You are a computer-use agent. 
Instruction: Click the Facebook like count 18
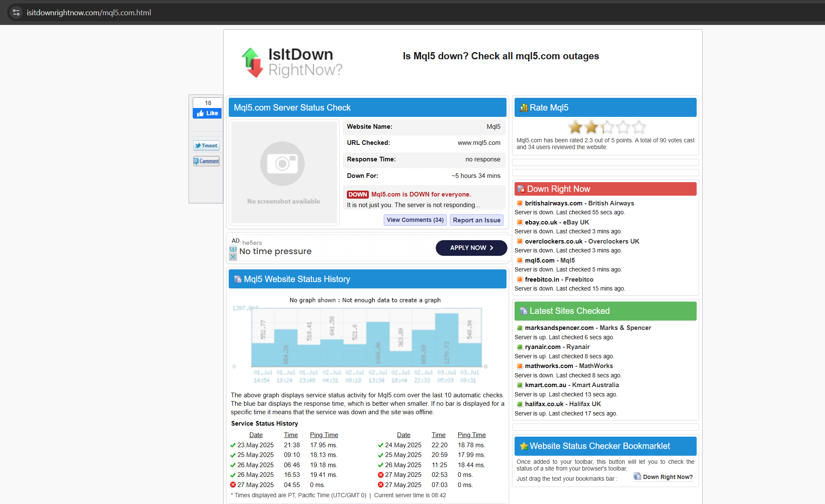point(208,103)
